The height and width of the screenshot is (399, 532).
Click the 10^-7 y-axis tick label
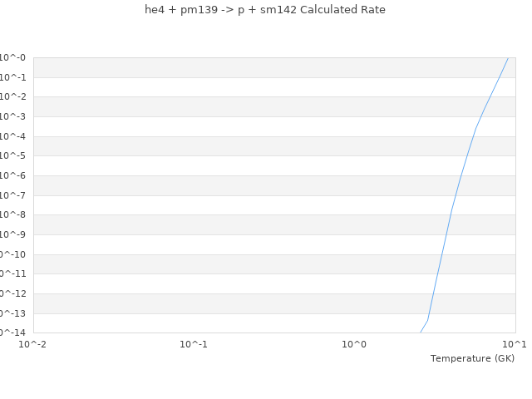click(x=13, y=195)
